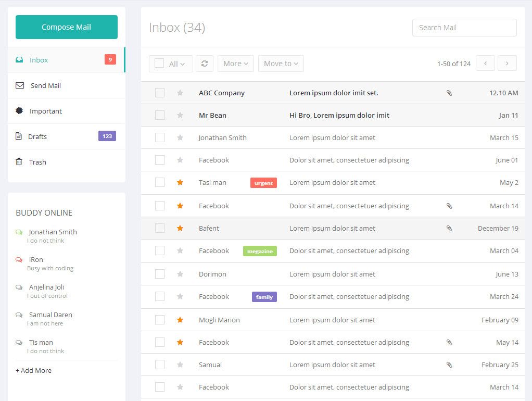Open the Drafts folder
Image resolution: width=532 pixels, height=401 pixels.
coord(37,136)
